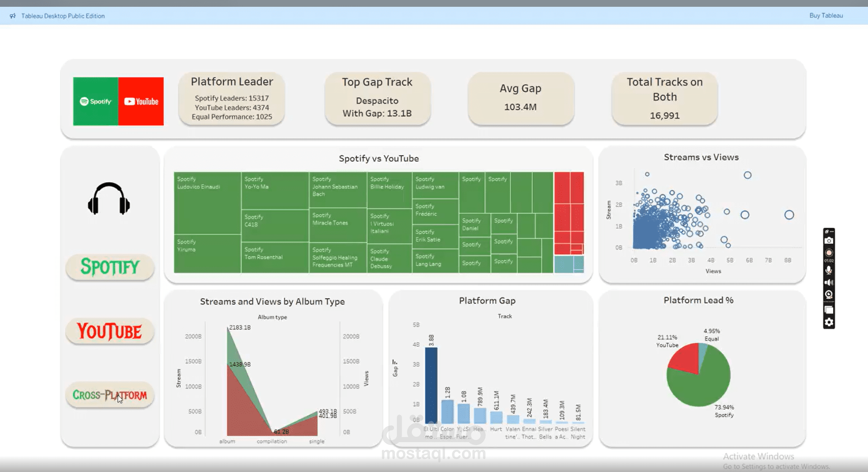Click the megaphone icon beside Tableau Desktop Public Edition

[13, 16]
